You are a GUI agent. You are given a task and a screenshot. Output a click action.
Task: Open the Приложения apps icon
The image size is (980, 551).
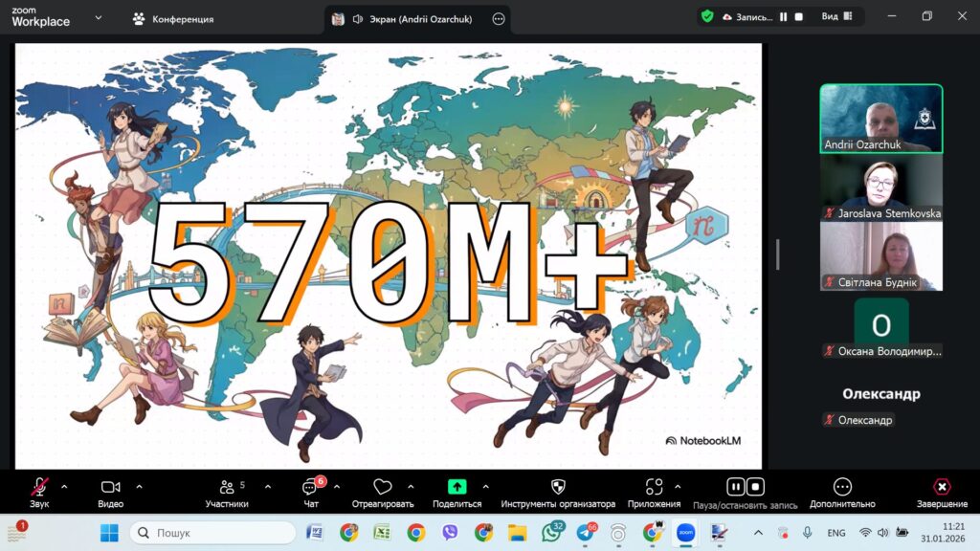pyautogui.click(x=654, y=487)
